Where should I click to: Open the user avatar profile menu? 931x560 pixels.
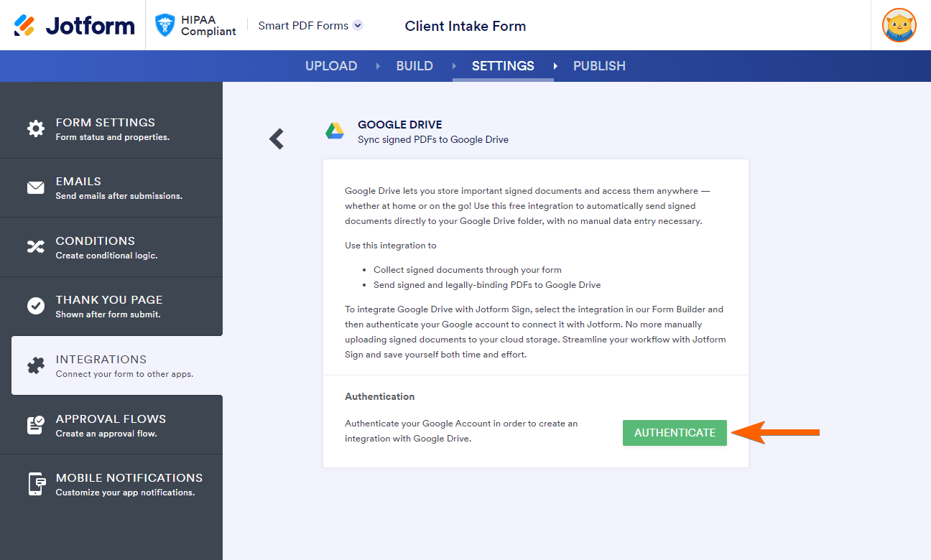[899, 26]
